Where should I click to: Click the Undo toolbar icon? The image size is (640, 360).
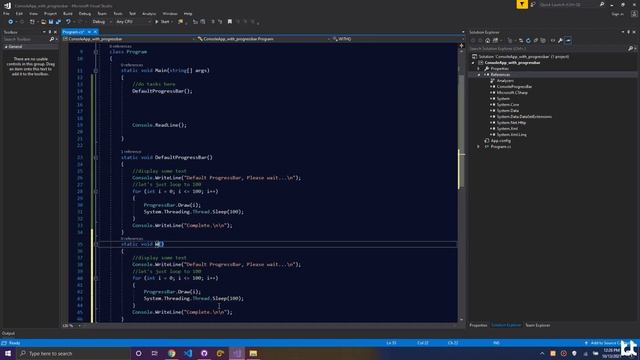pos(68,22)
